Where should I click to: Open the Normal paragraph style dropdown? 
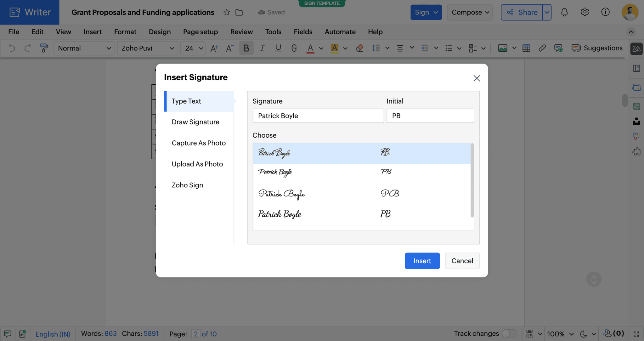point(84,48)
